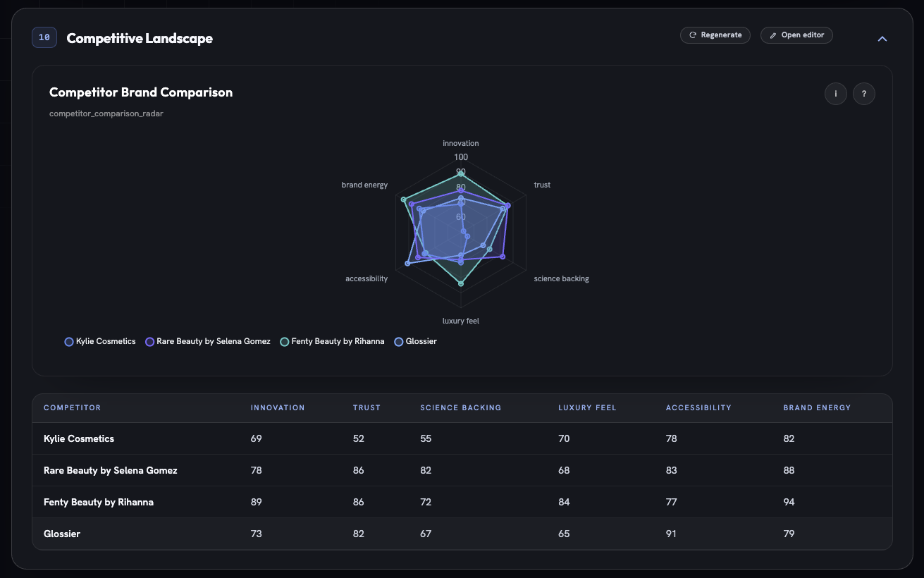Click the Competitive Landscape heading
Viewport: 924px width, 578px height.
point(140,38)
